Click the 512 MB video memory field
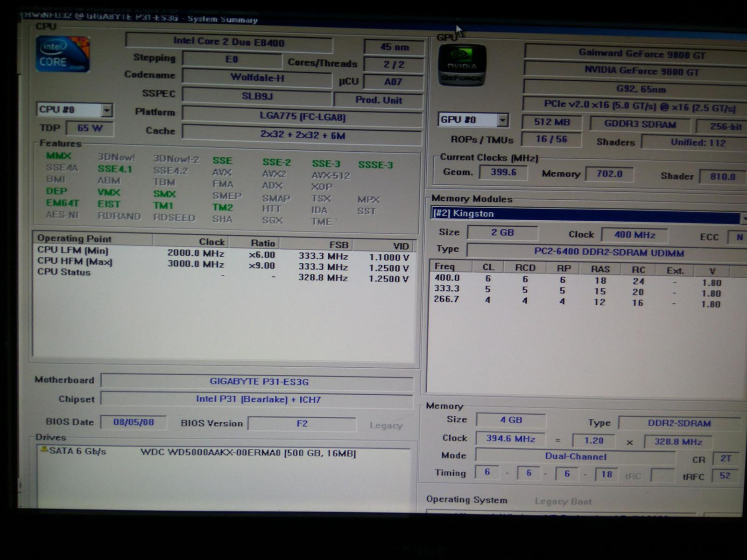This screenshot has width=747, height=560. click(x=552, y=122)
